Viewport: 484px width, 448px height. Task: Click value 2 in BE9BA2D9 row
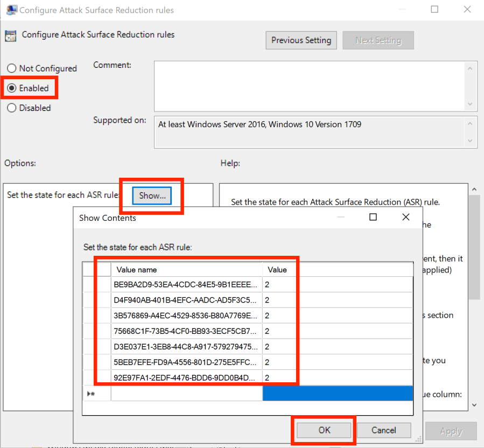point(338,284)
